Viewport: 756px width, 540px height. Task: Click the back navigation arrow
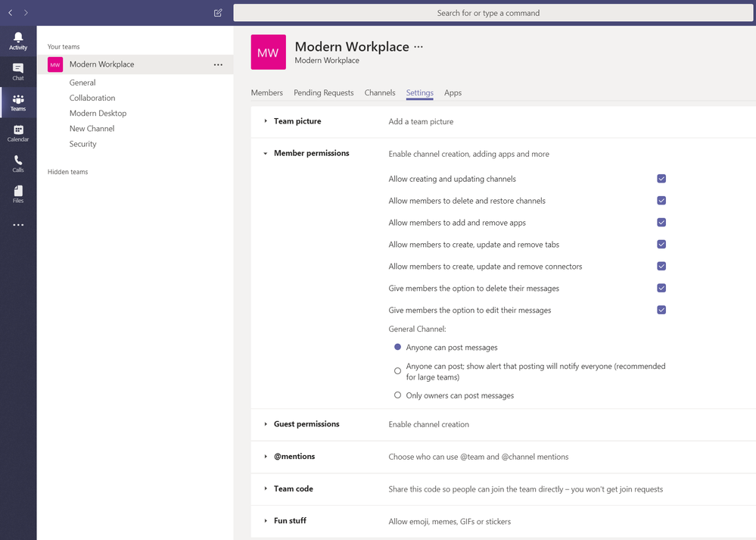click(10, 13)
